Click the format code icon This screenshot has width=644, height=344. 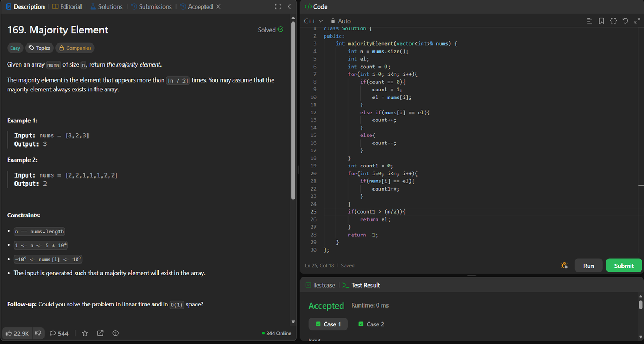(589, 21)
